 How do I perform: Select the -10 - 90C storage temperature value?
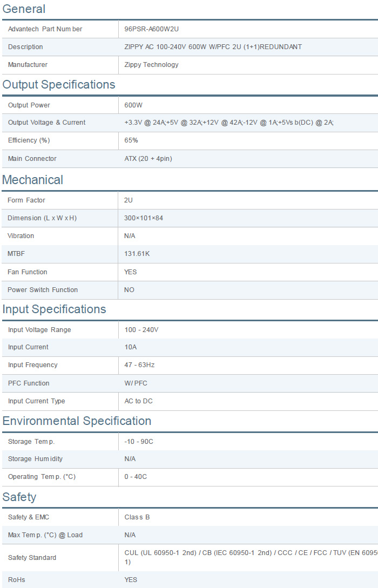(139, 442)
